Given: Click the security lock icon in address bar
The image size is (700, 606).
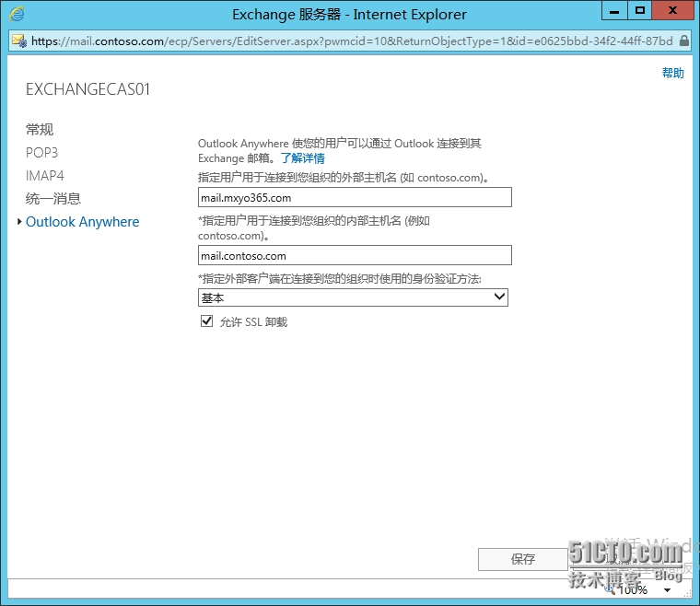Looking at the screenshot, I should [684, 41].
